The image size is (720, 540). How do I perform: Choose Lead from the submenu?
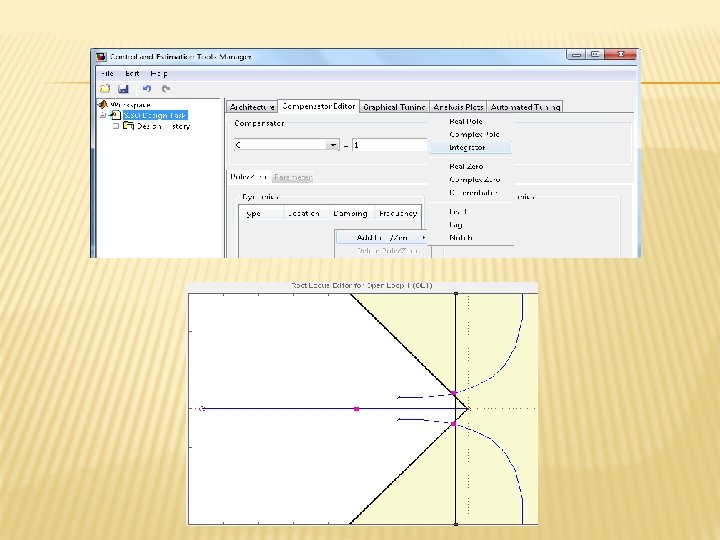458,212
